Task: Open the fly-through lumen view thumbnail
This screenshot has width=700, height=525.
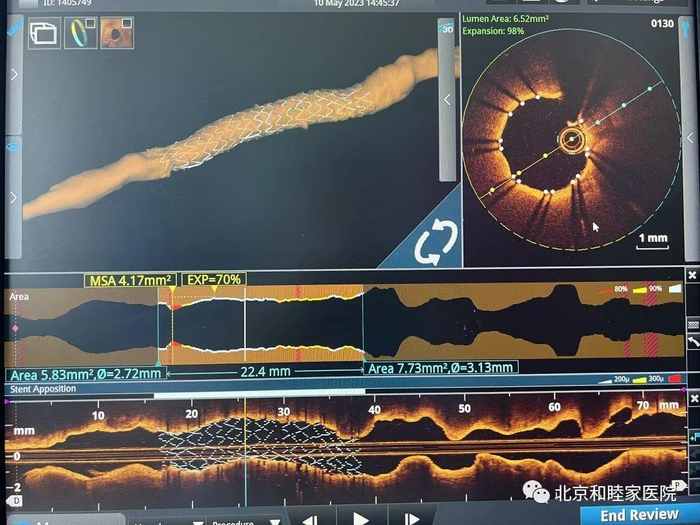Action: click(117, 33)
